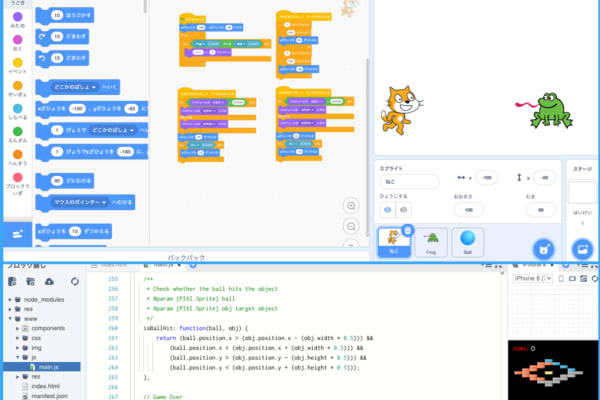Zoom out the Scratch code workspace

351,225
